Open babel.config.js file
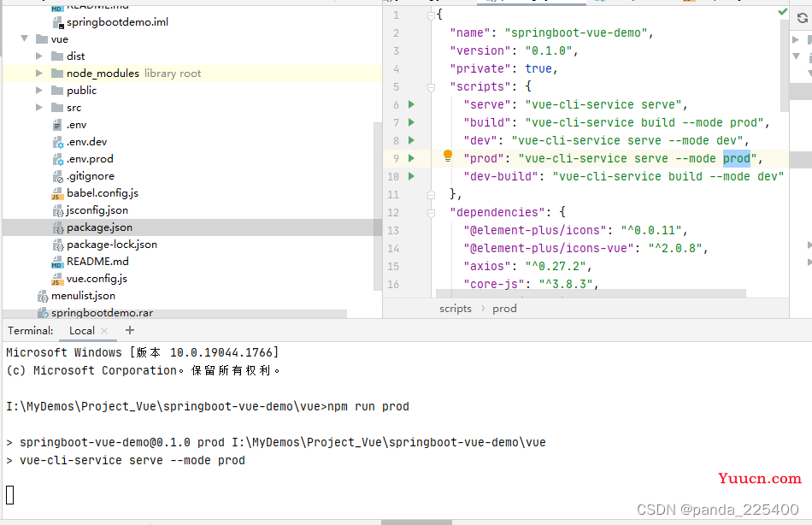This screenshot has height=525, width=812. pyautogui.click(x=103, y=192)
